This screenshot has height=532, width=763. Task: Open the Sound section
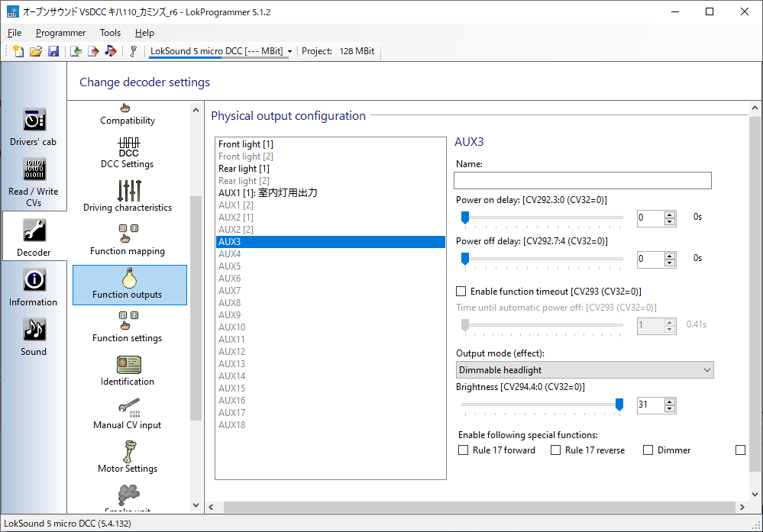(34, 337)
